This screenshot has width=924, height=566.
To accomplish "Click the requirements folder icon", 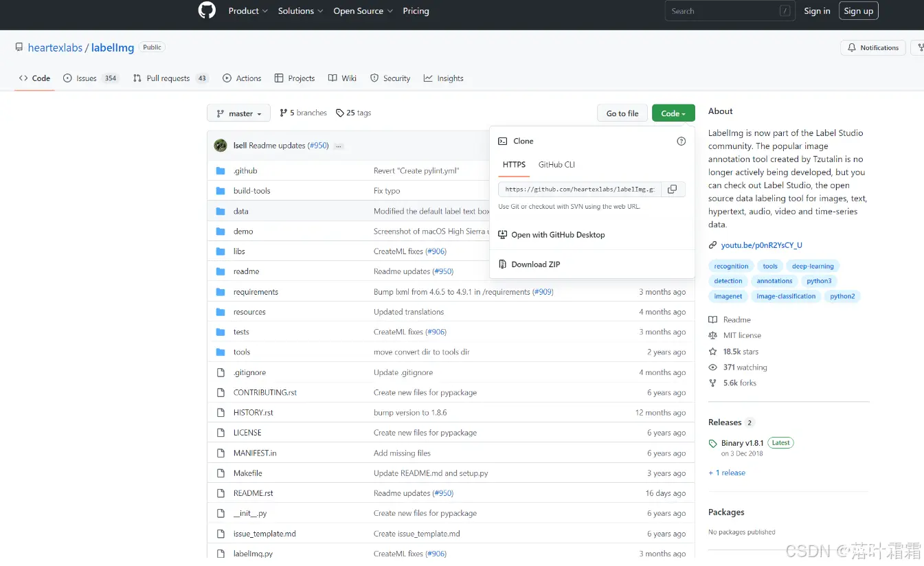I will 221,292.
